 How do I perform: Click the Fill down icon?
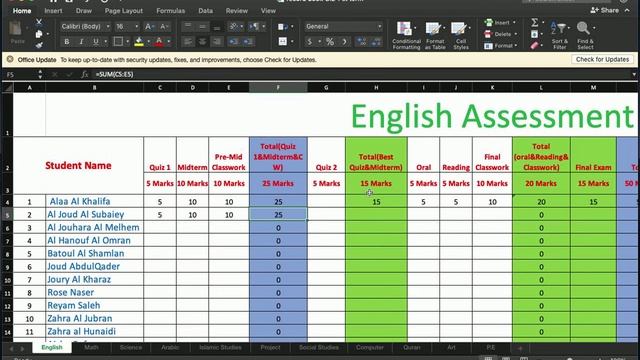[x=534, y=34]
